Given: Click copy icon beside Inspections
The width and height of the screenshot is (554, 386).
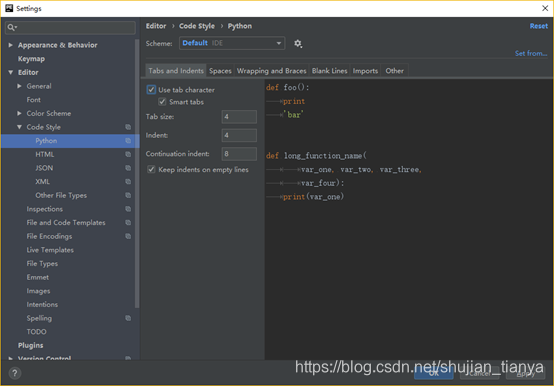Looking at the screenshot, I should point(128,209).
